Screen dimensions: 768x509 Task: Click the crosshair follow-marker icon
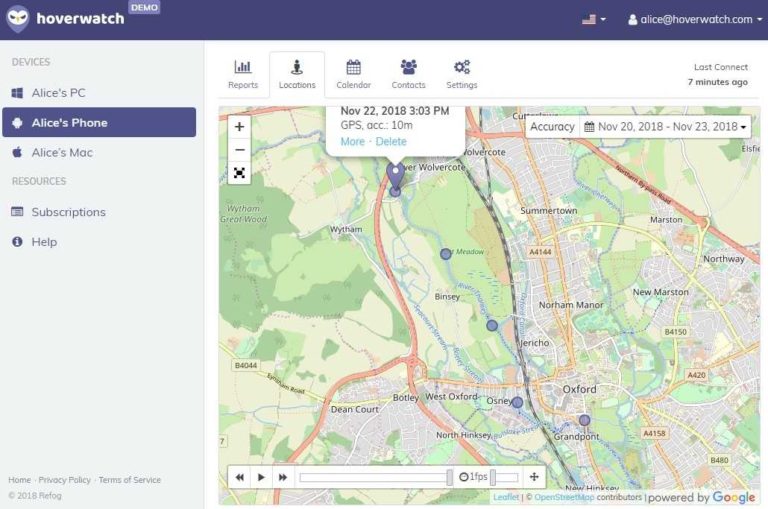coord(534,477)
